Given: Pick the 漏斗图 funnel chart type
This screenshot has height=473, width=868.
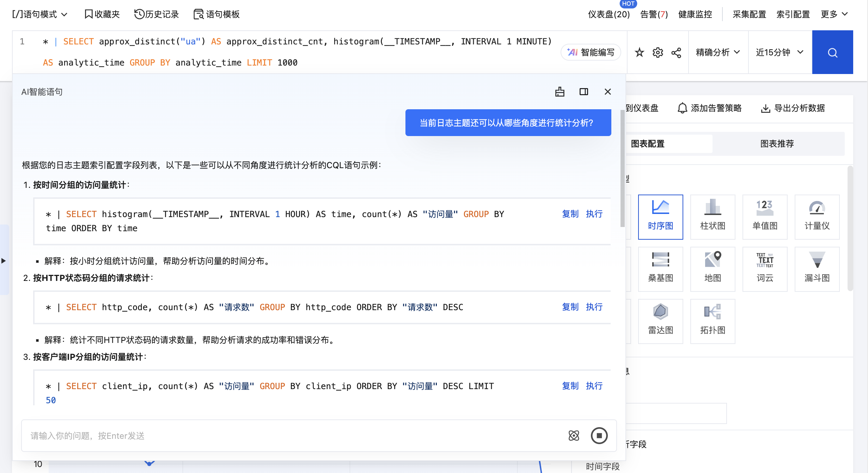Looking at the screenshot, I should [x=817, y=269].
